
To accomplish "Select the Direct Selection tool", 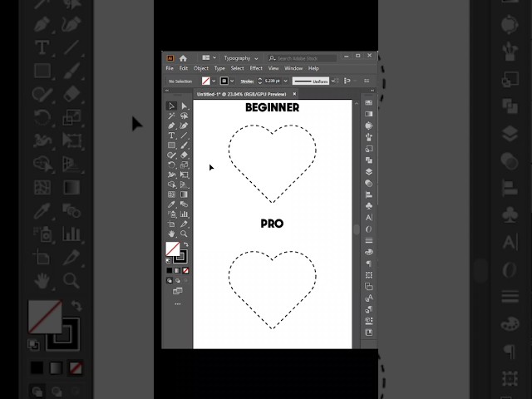I will coord(185,106).
